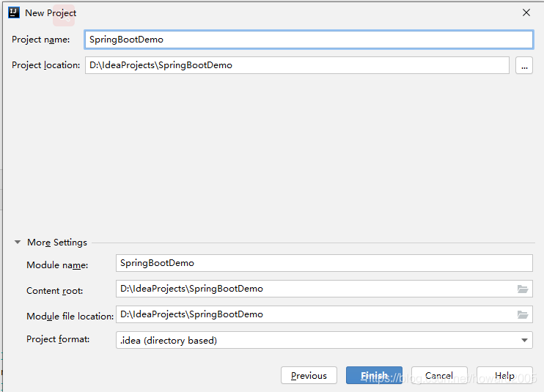
Task: Click Finish to create the project
Action: pos(374,375)
